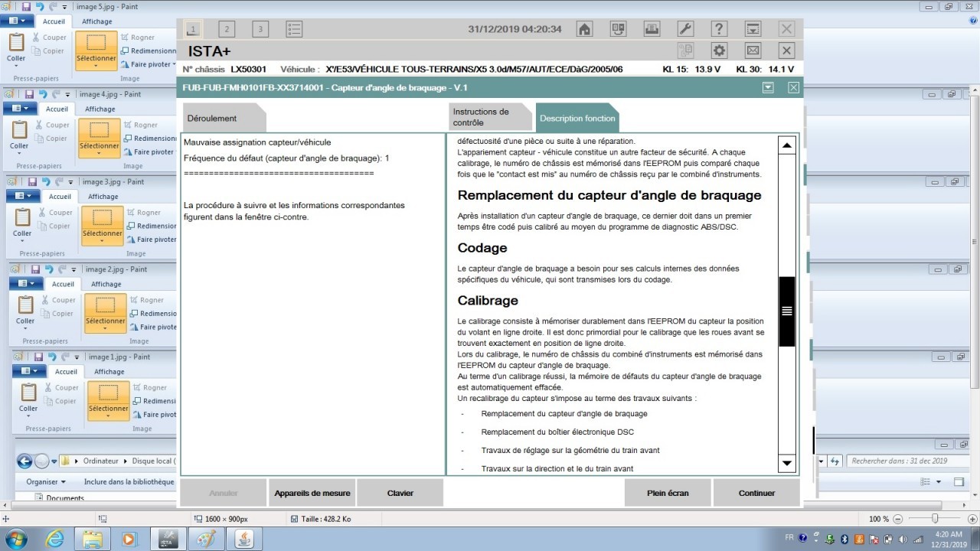
Task: Click Sélectionner in image 5.jpg Paint window
Action: click(96, 50)
